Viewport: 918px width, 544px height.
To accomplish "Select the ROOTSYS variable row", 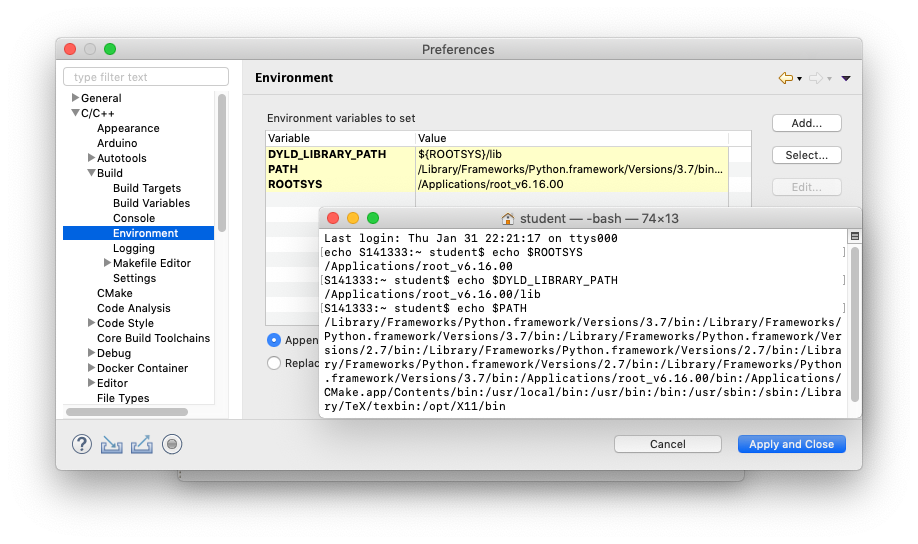I will [x=497, y=184].
